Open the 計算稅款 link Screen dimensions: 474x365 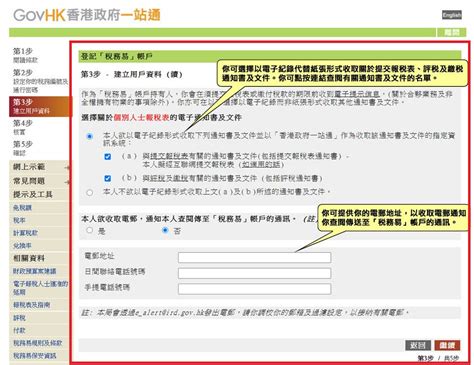tap(25, 233)
